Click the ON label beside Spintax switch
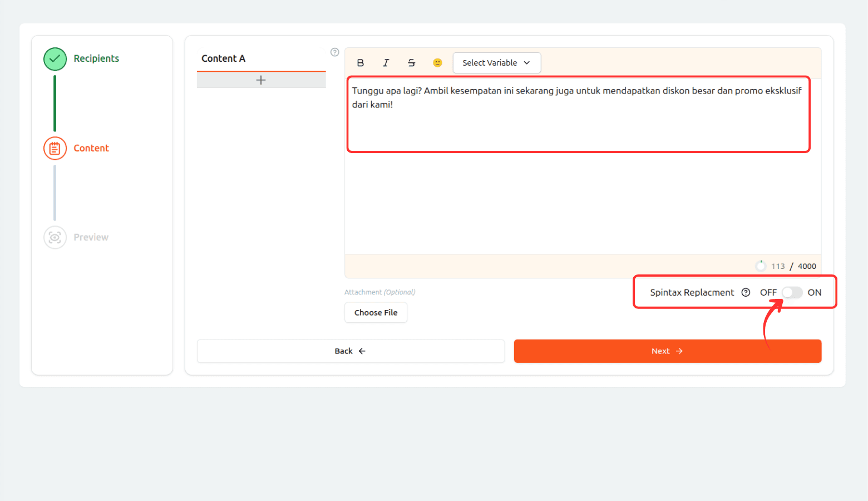Image resolution: width=868 pixels, height=501 pixels. [x=814, y=292]
